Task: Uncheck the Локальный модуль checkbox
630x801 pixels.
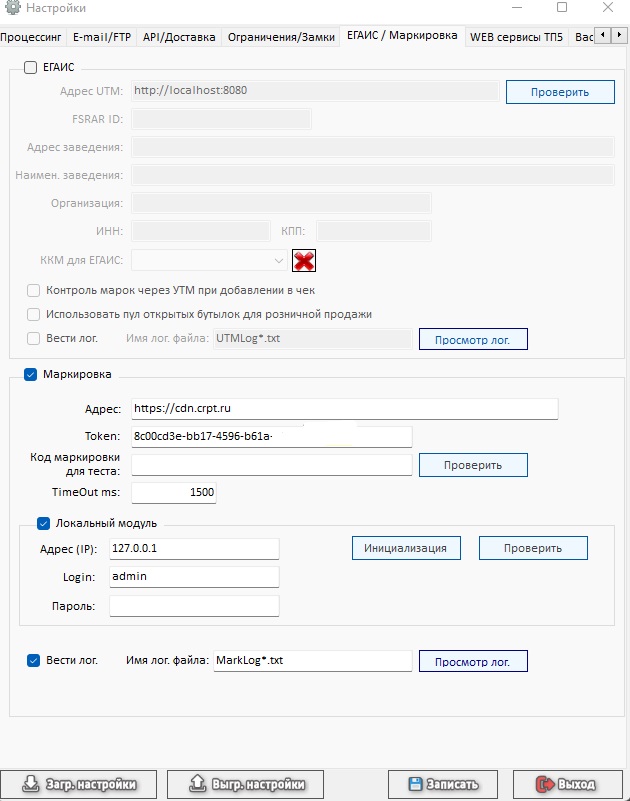Action: click(43, 523)
